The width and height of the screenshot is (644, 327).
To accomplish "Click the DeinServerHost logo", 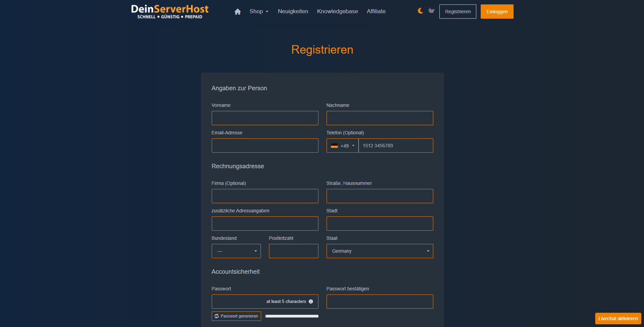I will (x=170, y=12).
